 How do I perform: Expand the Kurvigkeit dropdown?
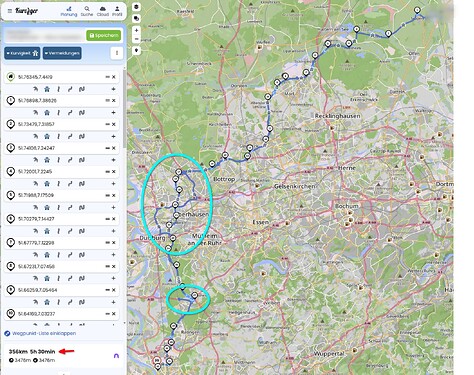(22, 53)
